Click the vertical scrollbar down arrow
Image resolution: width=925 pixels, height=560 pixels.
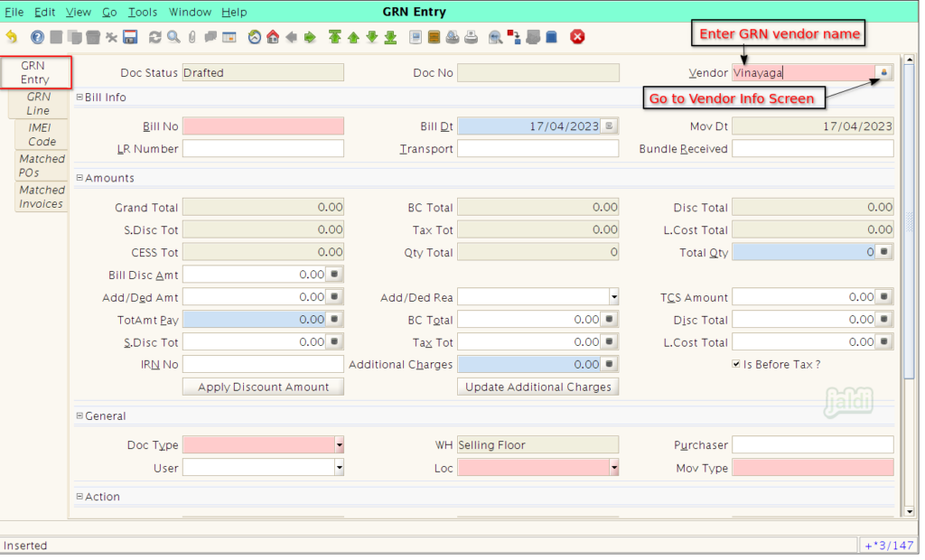pyautogui.click(x=909, y=511)
